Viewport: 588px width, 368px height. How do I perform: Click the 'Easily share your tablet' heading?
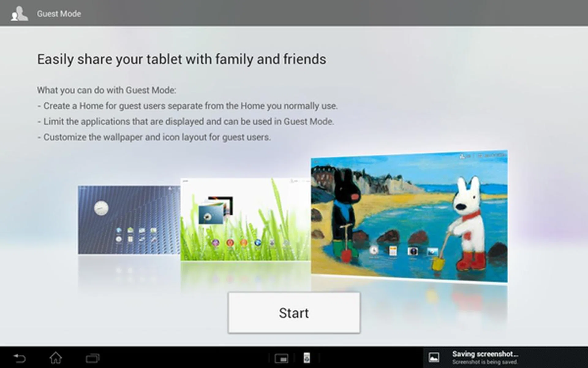[181, 59]
